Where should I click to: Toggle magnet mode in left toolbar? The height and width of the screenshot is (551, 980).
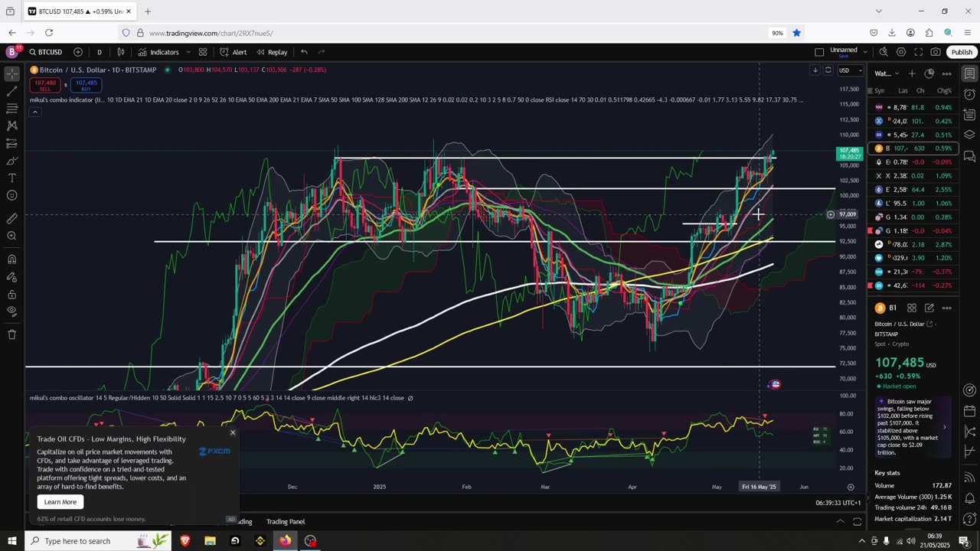pyautogui.click(x=11, y=259)
